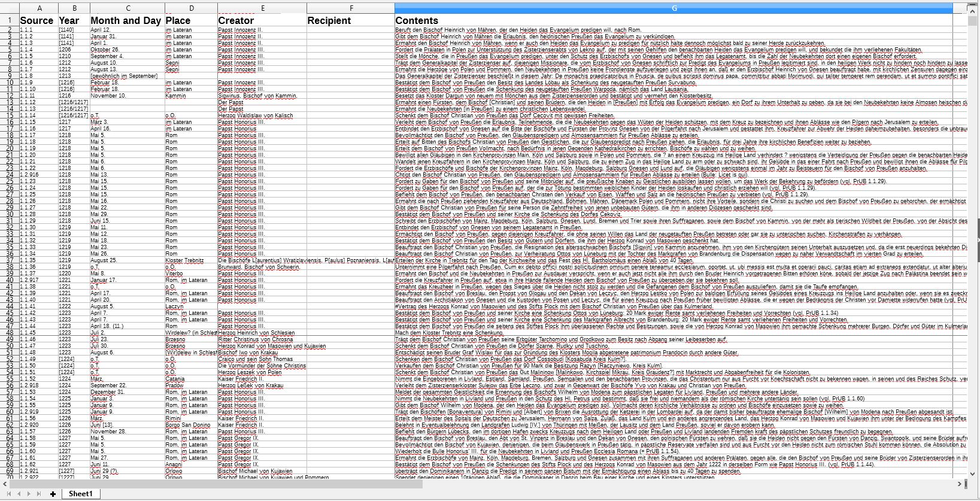
Task: Click horizontal scrollbar right arrow
Action: (x=959, y=484)
